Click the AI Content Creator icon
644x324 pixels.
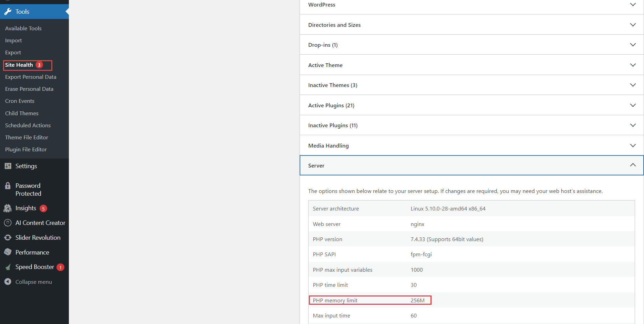pyautogui.click(x=8, y=223)
